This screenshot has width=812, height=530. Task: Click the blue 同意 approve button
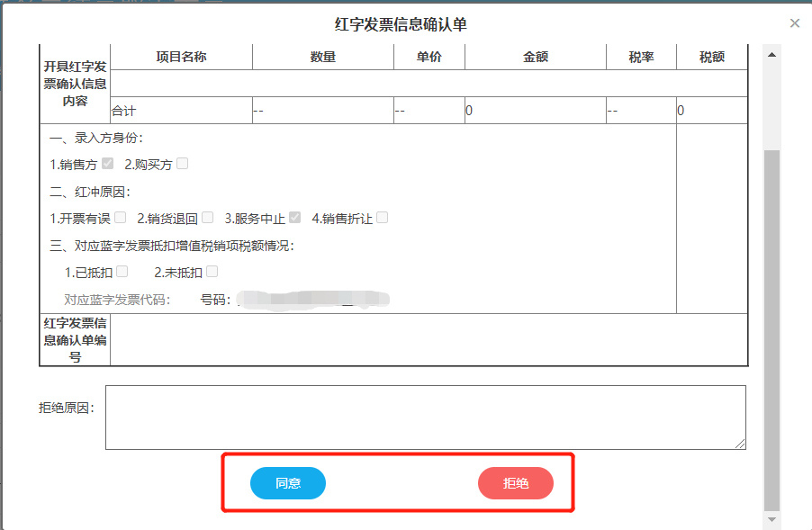click(x=287, y=483)
